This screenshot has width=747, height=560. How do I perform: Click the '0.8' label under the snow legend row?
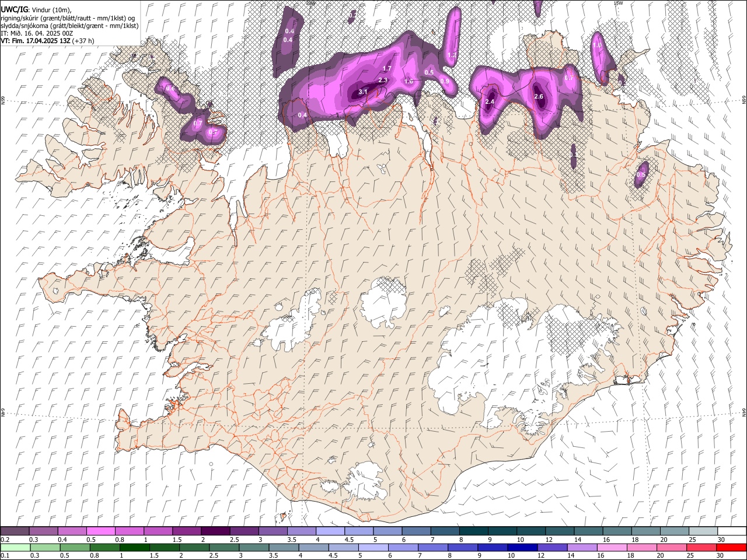coord(120,540)
